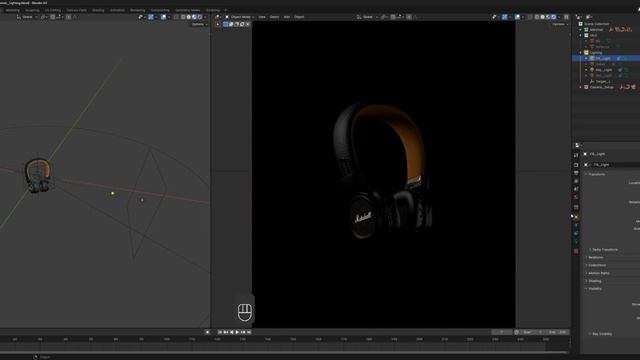
Task: Open the World properties tab
Action: coord(576,197)
